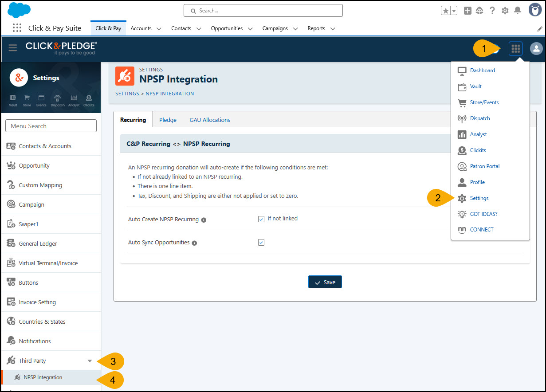Screen dimensions: 546x392
Task: Open Salesforce Setup gear icon
Action: click(x=505, y=11)
